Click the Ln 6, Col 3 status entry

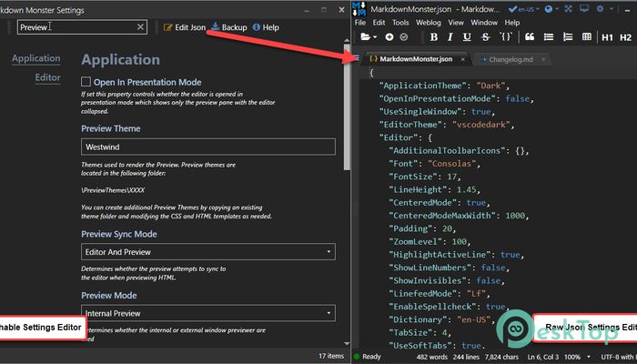pos(543,357)
